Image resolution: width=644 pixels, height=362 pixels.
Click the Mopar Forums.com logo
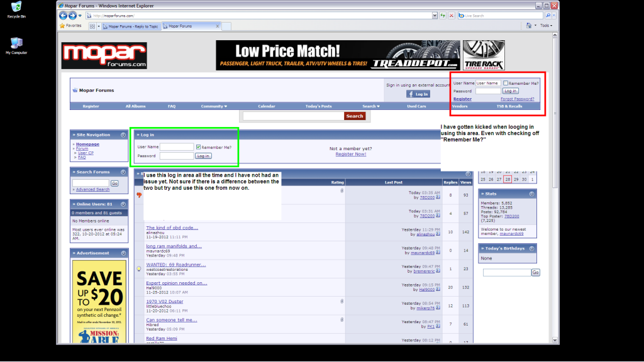click(x=103, y=56)
